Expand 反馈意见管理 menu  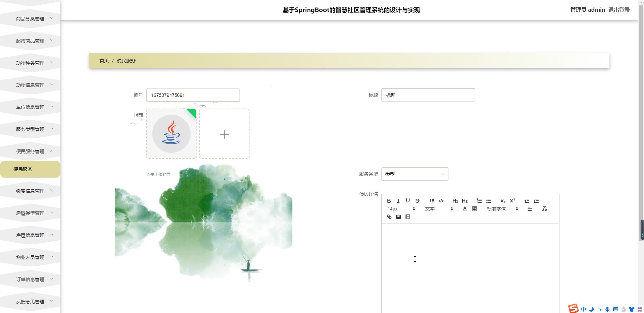(x=30, y=302)
